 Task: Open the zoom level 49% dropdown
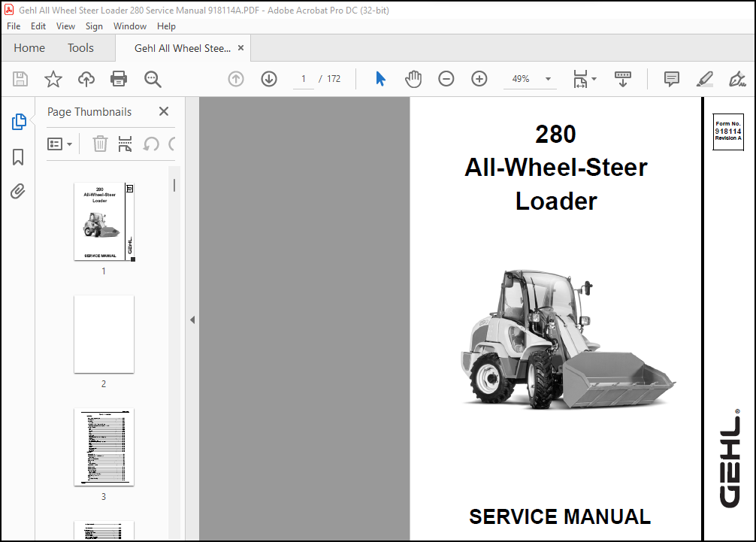click(x=548, y=79)
